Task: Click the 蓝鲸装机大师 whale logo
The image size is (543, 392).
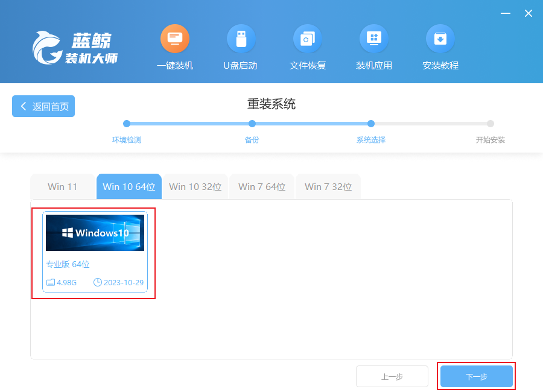Action: (48, 47)
